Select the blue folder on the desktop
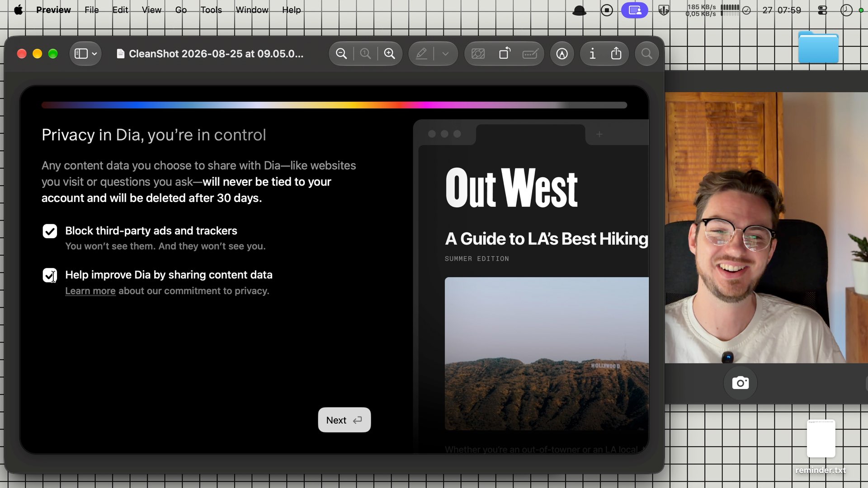This screenshot has width=868, height=488. point(818,47)
